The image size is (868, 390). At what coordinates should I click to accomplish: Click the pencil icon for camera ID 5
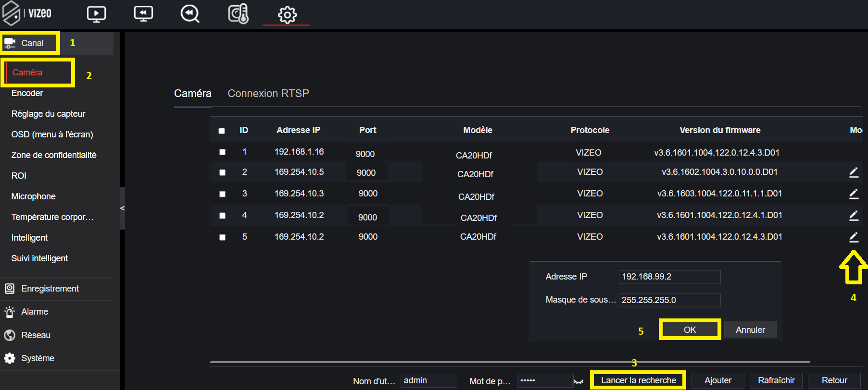point(854,237)
